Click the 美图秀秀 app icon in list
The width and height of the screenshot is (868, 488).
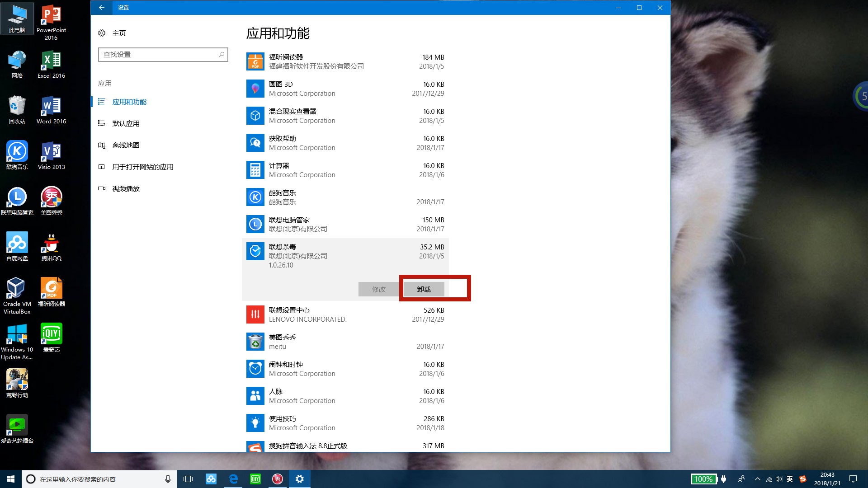click(255, 342)
